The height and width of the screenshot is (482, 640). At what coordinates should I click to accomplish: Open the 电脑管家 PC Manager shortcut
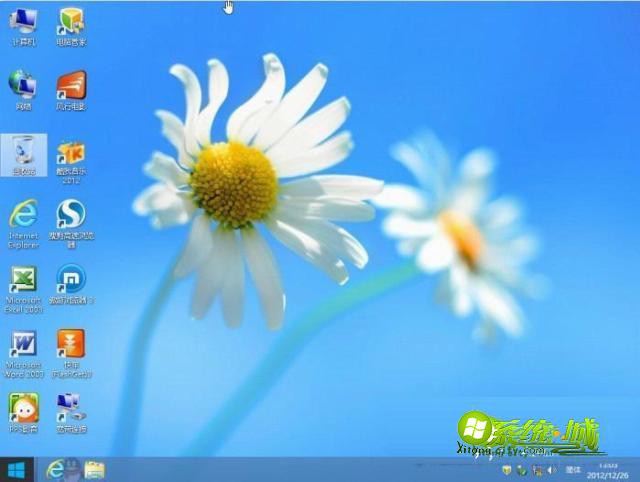tap(71, 27)
